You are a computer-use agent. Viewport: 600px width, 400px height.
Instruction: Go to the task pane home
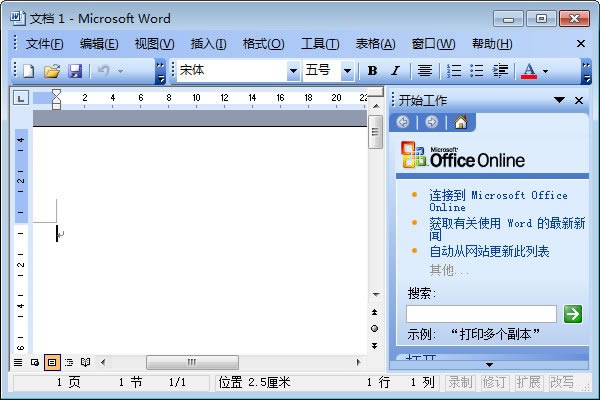[461, 122]
